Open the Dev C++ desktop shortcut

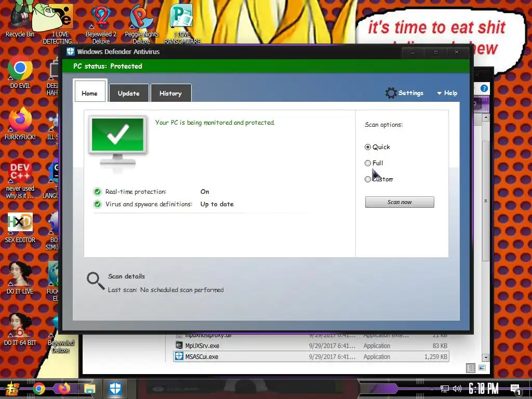20,179
